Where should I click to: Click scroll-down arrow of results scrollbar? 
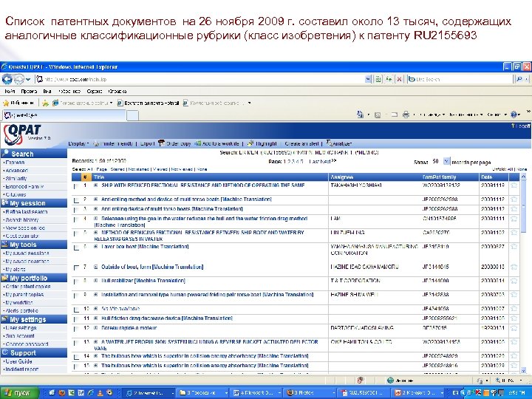[x=524, y=370]
